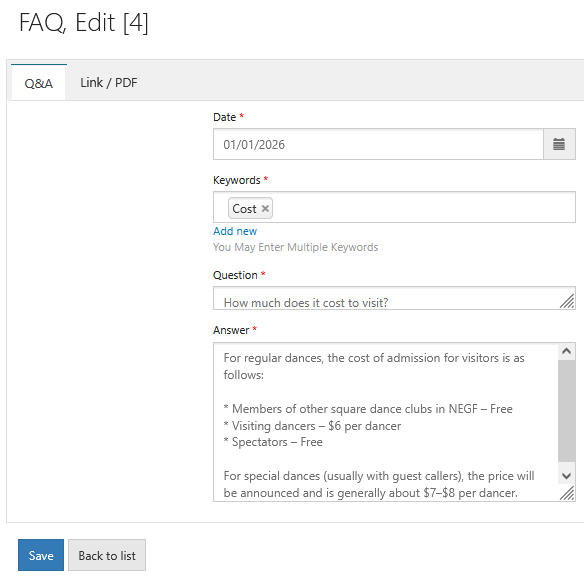Click the 'Spectators – Free' line
This screenshot has height=577, width=584.
pyautogui.click(x=273, y=442)
